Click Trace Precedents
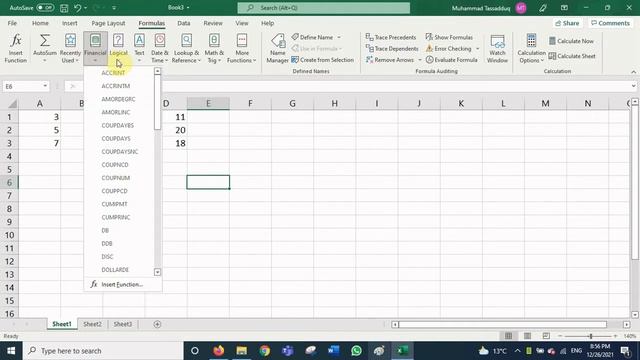 click(391, 37)
